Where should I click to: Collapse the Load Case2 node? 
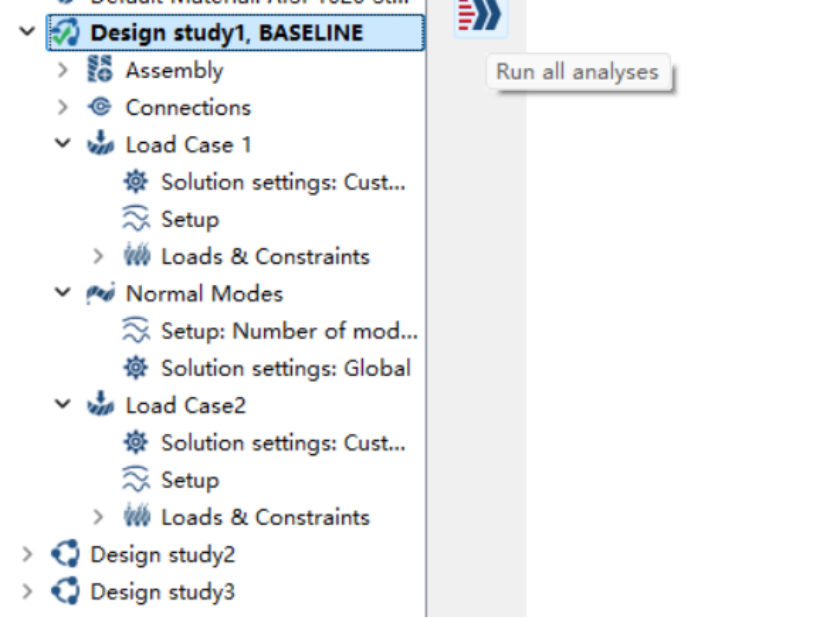click(63, 404)
